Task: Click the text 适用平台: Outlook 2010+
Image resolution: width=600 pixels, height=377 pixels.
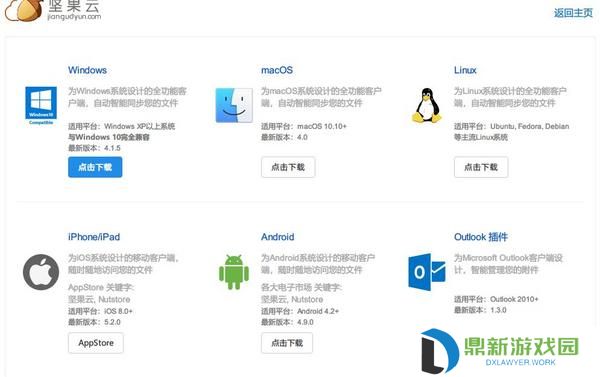Action: (496, 299)
